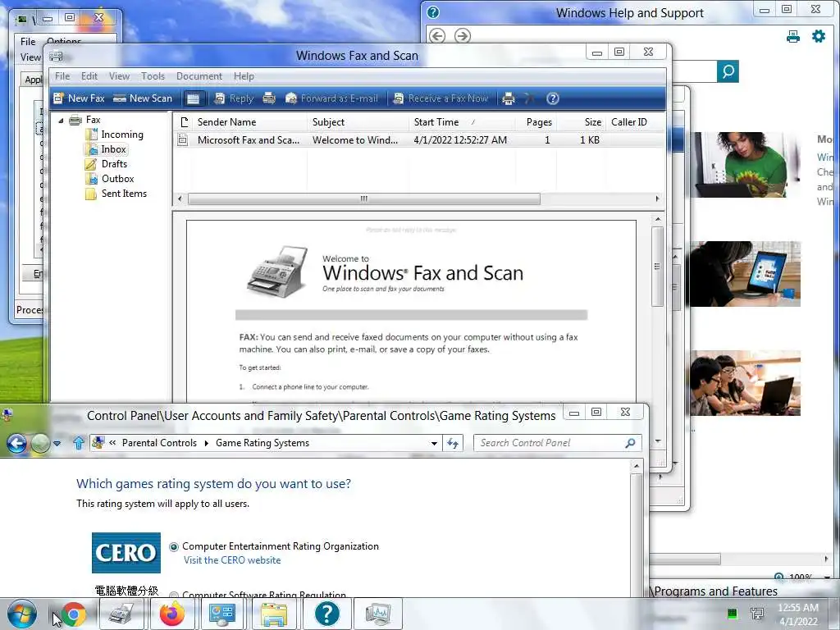Click the Delete icon in Fax toolbar
Screen dimensions: 840x630
pos(529,98)
